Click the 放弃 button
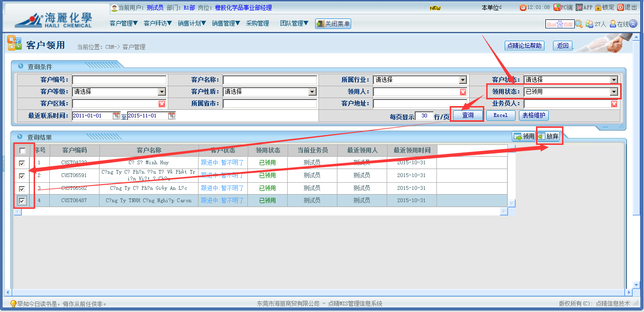Image resolution: width=644 pixels, height=312 pixels. 549,136
